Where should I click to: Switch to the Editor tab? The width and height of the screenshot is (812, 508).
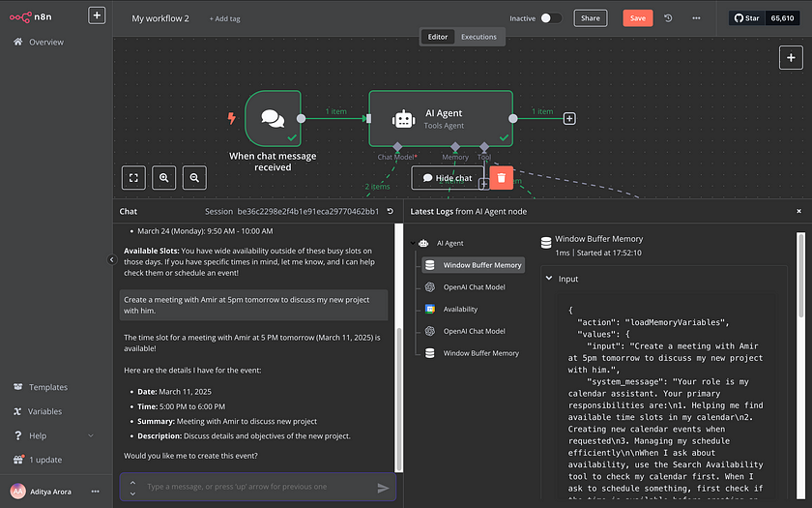tap(437, 37)
